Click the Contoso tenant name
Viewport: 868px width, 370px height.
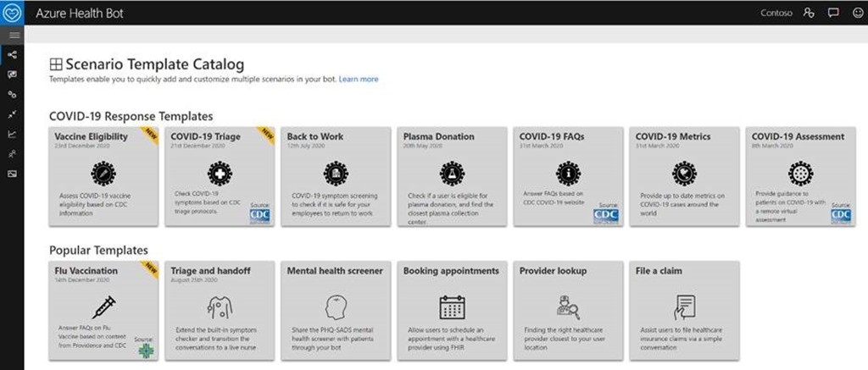(778, 13)
